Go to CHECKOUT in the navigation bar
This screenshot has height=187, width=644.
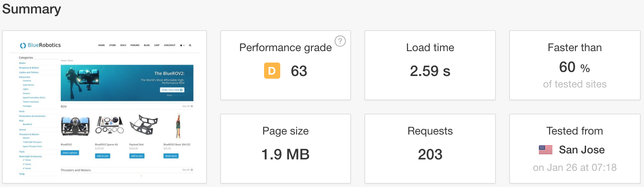169,45
